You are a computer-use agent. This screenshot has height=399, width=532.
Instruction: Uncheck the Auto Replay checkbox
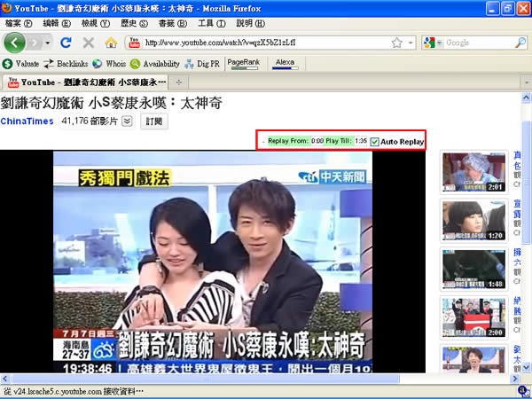click(x=375, y=142)
